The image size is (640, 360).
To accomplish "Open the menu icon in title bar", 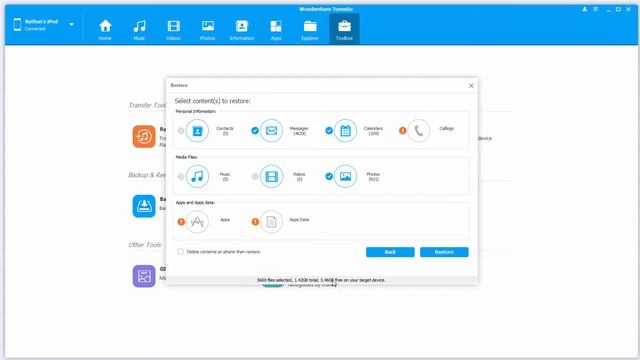I will 596,9.
